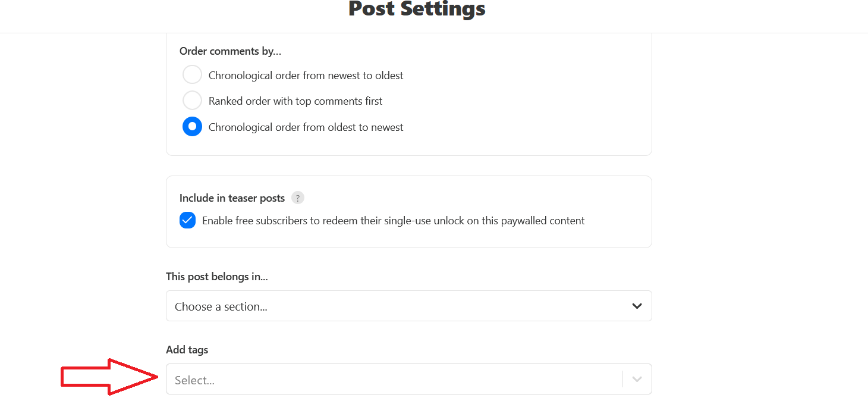Image resolution: width=868 pixels, height=401 pixels.
Task: Click the divider next to the tags dropdown arrow
Action: click(x=623, y=379)
